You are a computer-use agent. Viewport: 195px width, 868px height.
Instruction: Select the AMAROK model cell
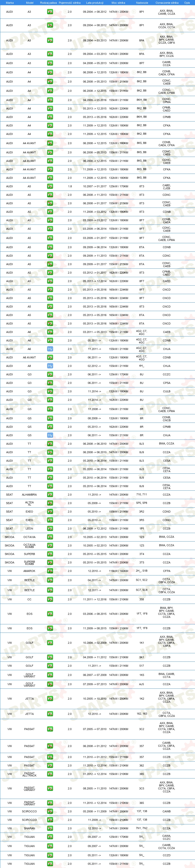(x=29, y=571)
